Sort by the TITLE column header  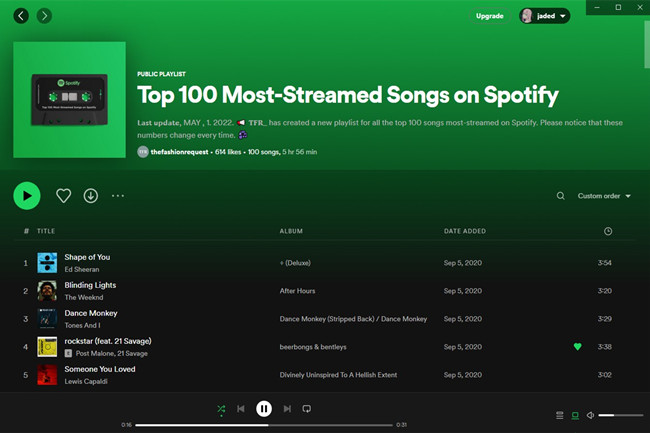pos(46,231)
